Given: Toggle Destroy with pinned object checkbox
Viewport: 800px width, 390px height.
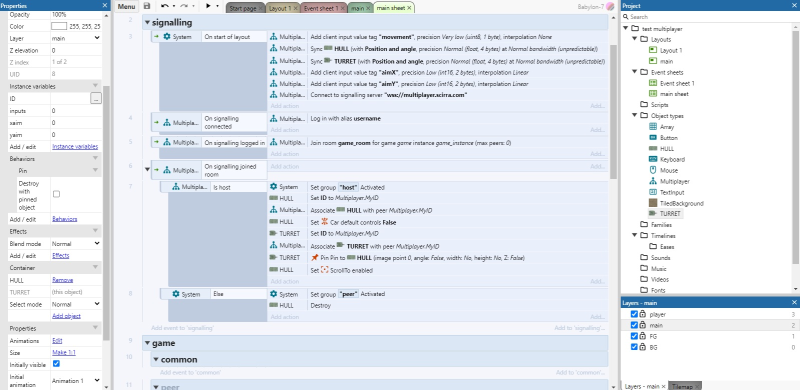Looking at the screenshot, I should coord(56,194).
